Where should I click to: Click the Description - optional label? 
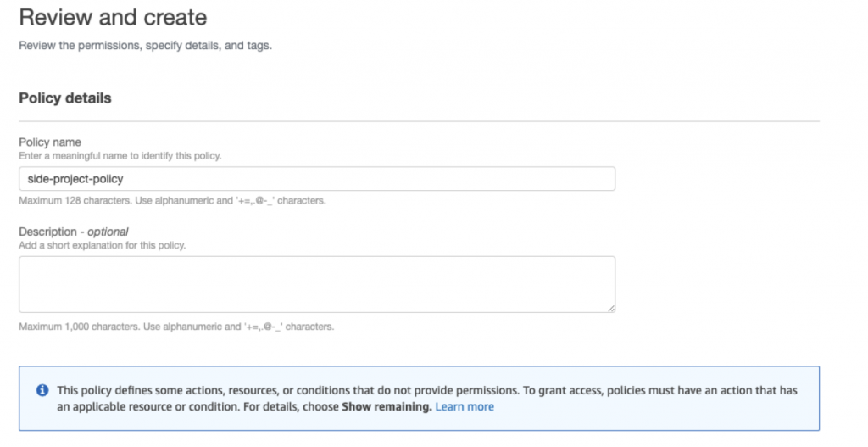point(73,231)
